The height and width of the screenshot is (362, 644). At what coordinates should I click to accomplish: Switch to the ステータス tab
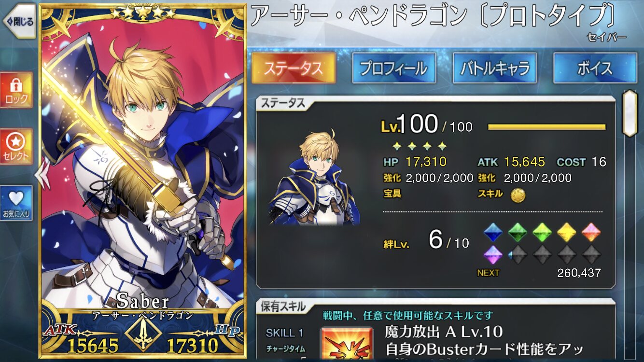click(294, 68)
